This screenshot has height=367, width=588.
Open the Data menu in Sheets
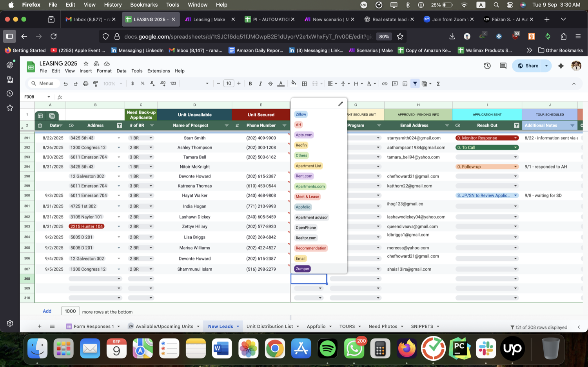(x=122, y=71)
